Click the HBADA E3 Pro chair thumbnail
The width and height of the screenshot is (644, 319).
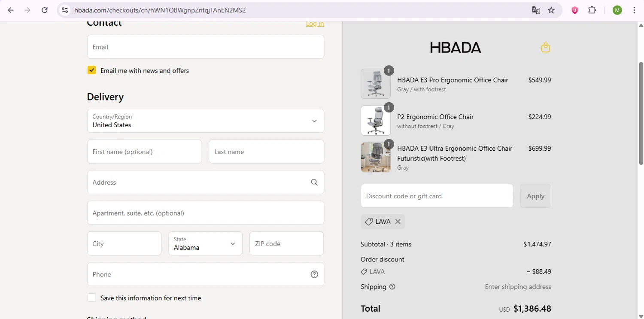[x=376, y=84]
